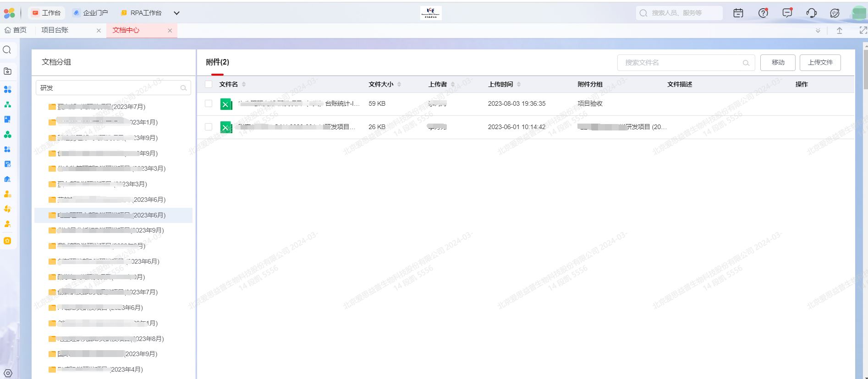Toggle the select-all checkbox in file header

coord(209,84)
